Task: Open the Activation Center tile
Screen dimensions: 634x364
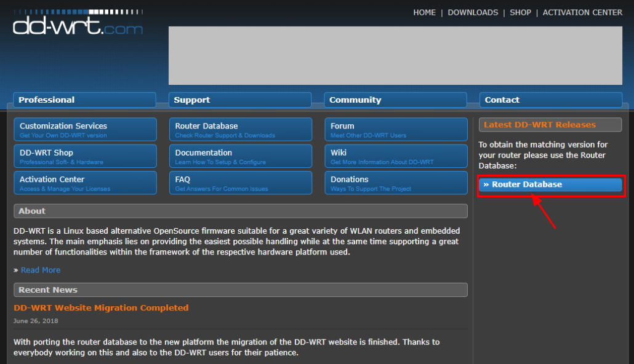Action: click(85, 183)
